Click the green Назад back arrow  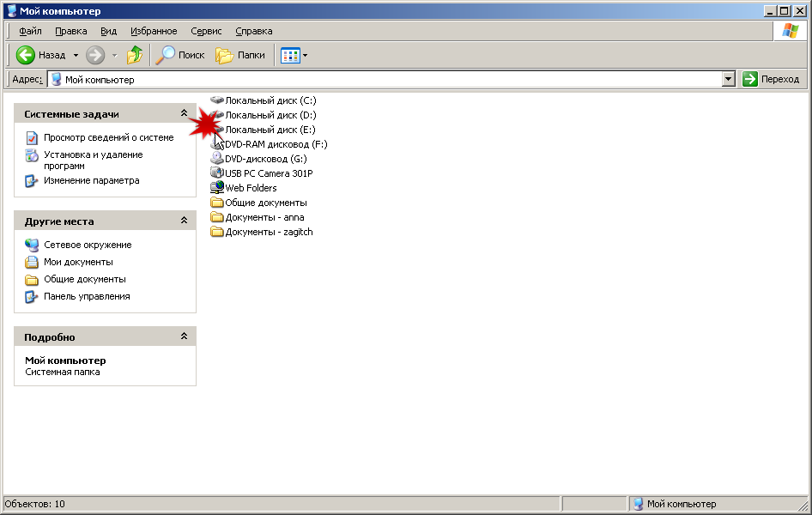(x=26, y=55)
